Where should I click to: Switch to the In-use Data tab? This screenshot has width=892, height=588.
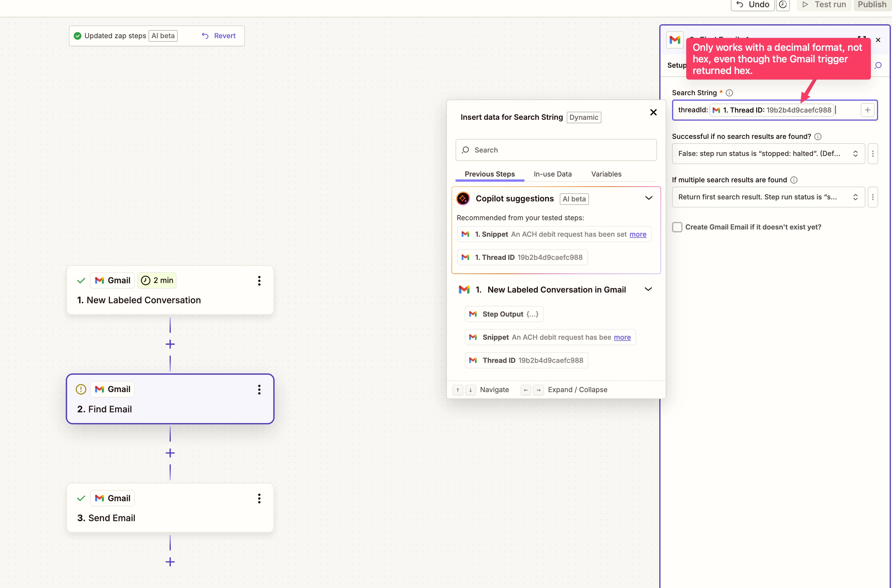(x=553, y=174)
